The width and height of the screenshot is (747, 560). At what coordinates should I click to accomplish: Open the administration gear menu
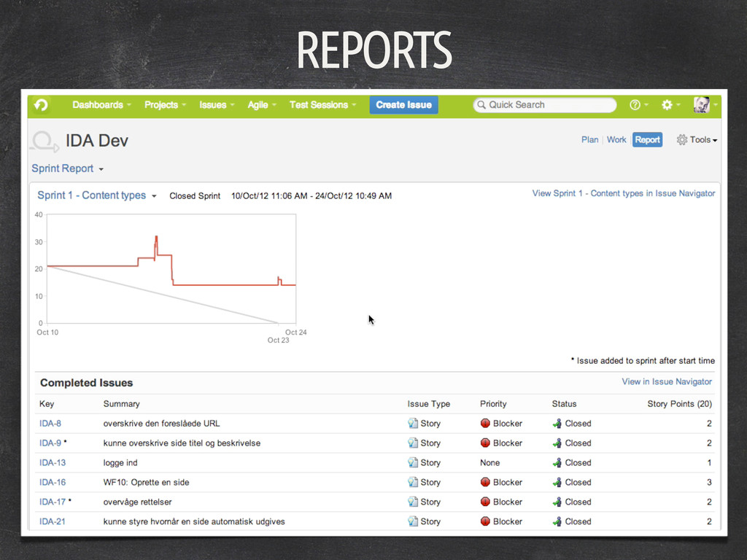coord(667,105)
